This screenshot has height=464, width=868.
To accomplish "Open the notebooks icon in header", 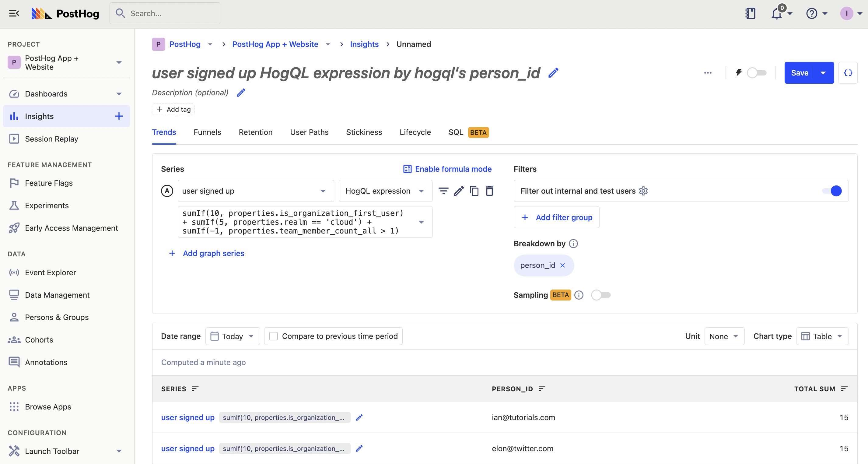I will (751, 13).
